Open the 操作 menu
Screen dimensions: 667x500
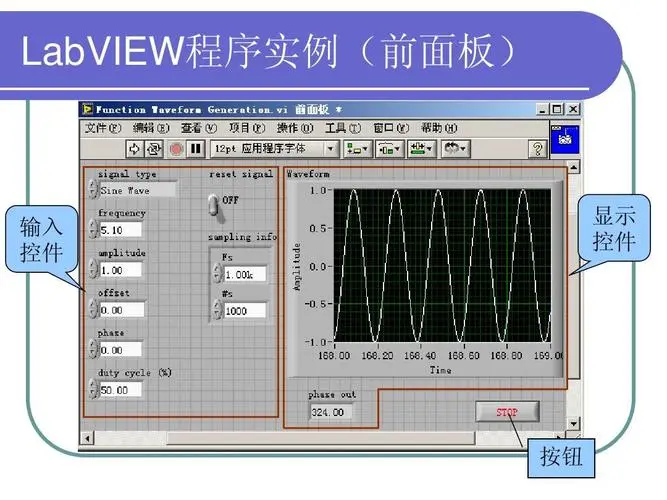pos(295,128)
